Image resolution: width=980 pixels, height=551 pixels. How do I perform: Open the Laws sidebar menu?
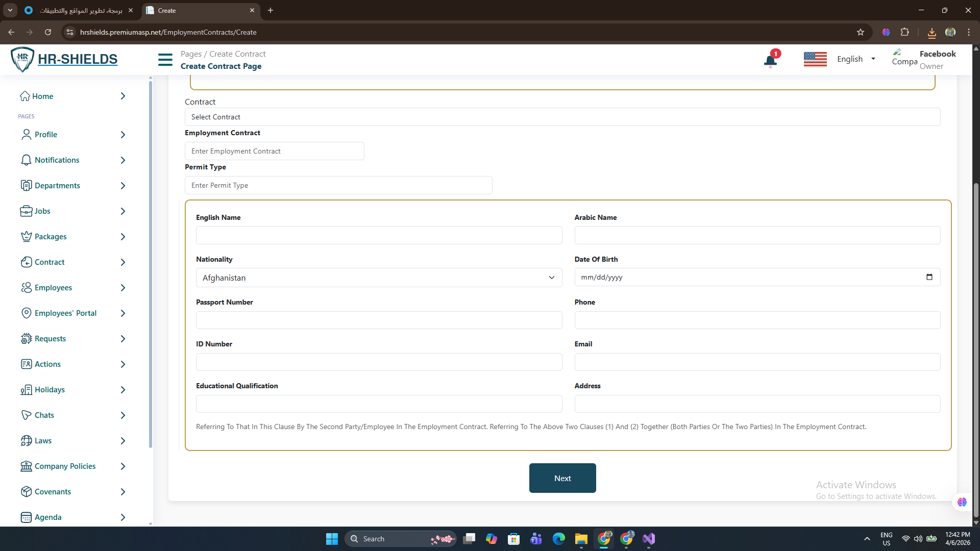pyautogui.click(x=43, y=441)
